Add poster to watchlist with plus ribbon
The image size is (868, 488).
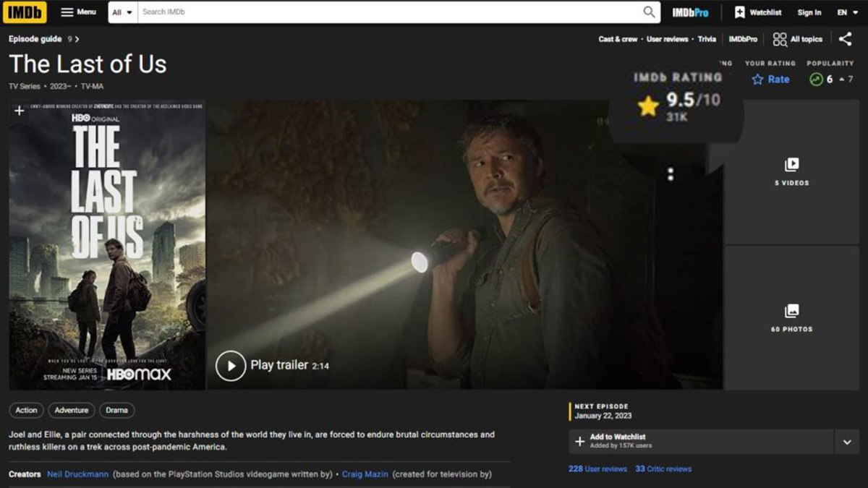[20, 111]
